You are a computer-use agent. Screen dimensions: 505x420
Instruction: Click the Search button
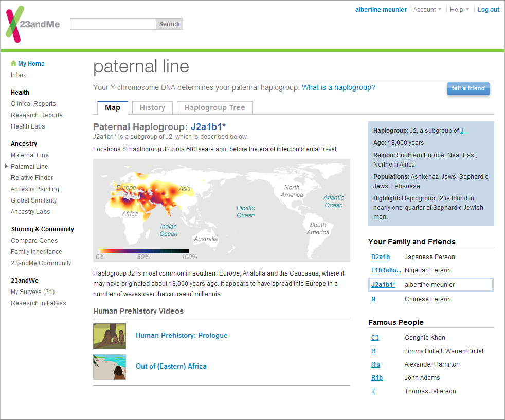169,24
